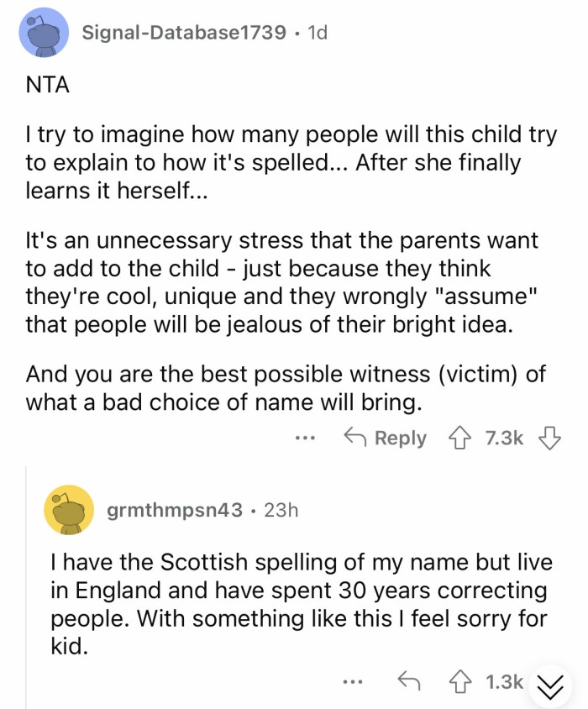The width and height of the screenshot is (588, 709).
Task: Open the 23h timestamp permalink
Action: pos(281,510)
